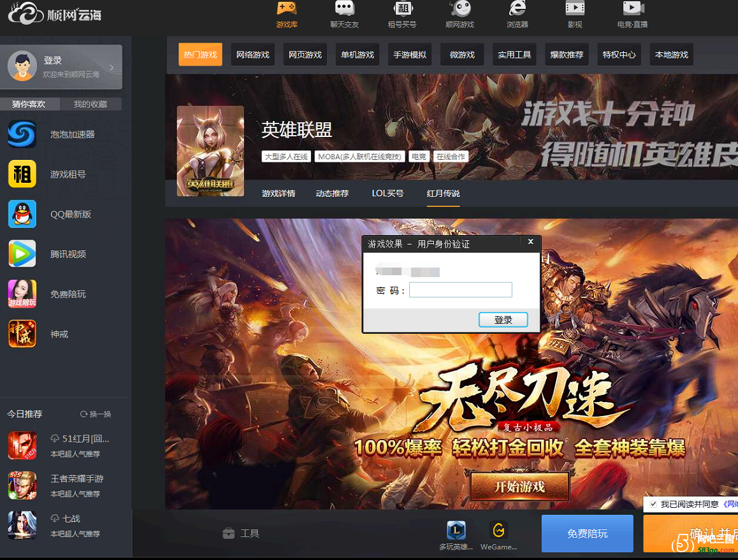This screenshot has width=738, height=560.
Task: Open the 聊天交友 chat icon
Action: tap(345, 8)
